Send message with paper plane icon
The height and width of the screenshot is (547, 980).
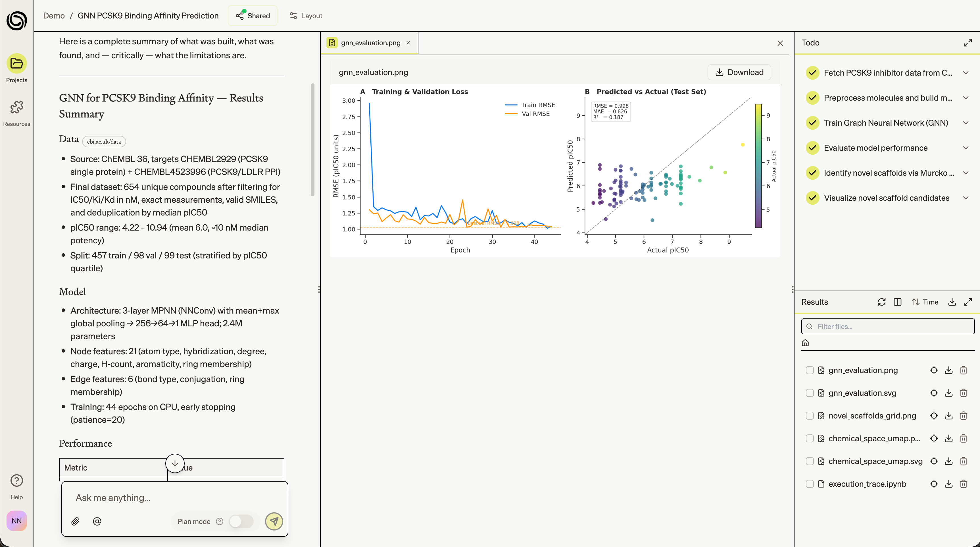tap(274, 521)
